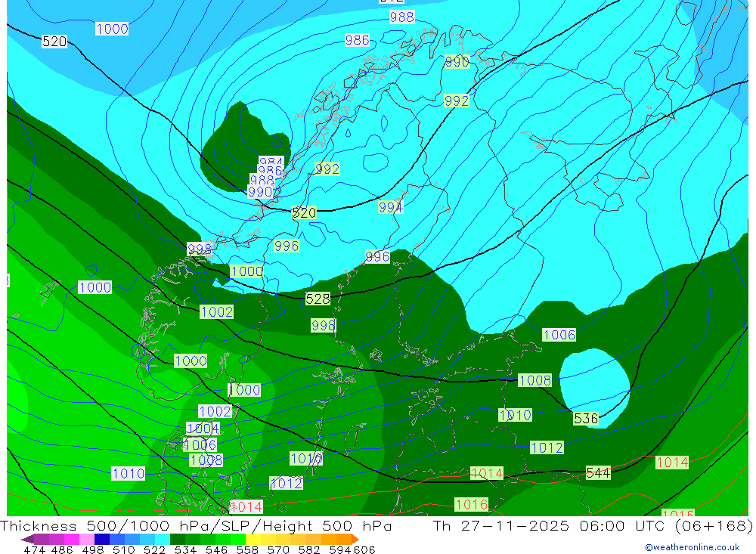Select the brightest green swatch before 558
The image size is (756, 554).
click(238, 539)
